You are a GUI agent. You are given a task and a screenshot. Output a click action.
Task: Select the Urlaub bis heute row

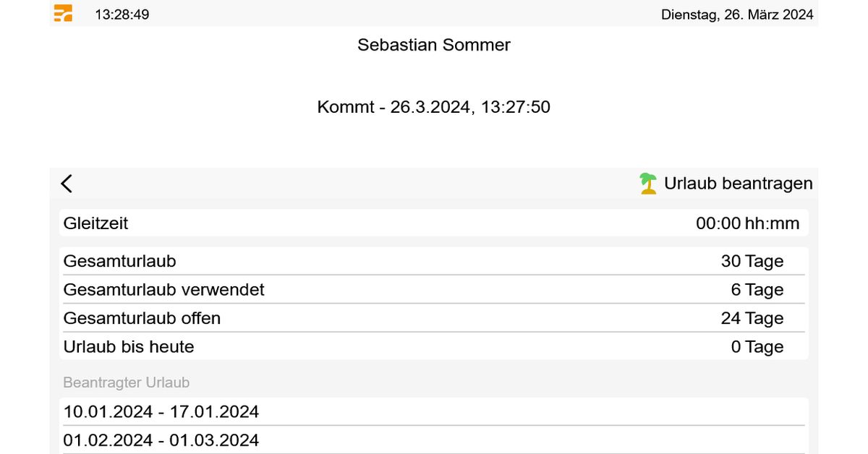click(434, 346)
